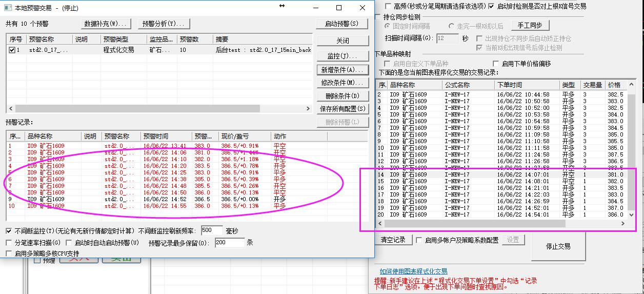Enable 启用下单价格偏移 checkbox
644x294 pixels.
[496, 64]
